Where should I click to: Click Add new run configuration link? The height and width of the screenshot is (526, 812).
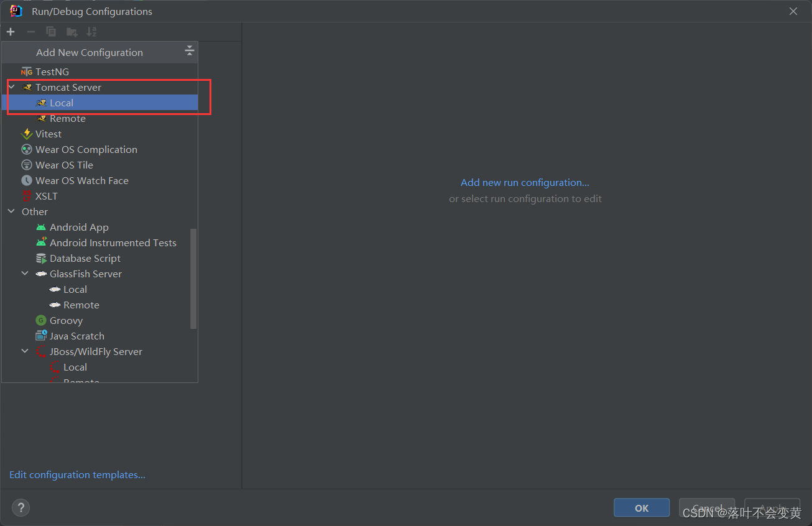(x=525, y=183)
